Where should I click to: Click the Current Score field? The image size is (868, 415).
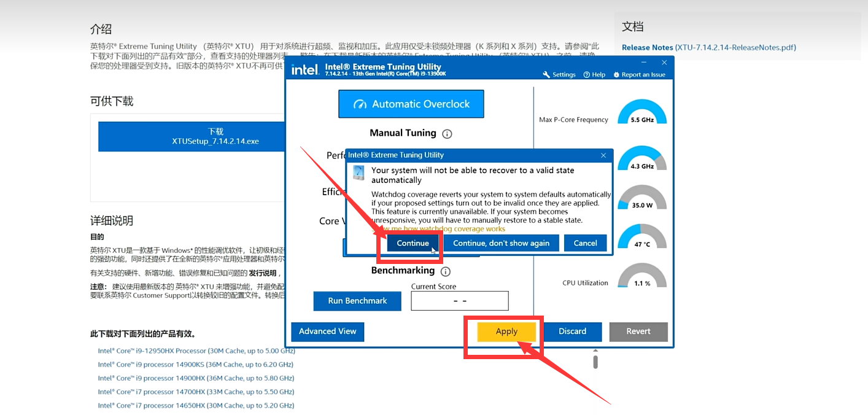pos(460,301)
